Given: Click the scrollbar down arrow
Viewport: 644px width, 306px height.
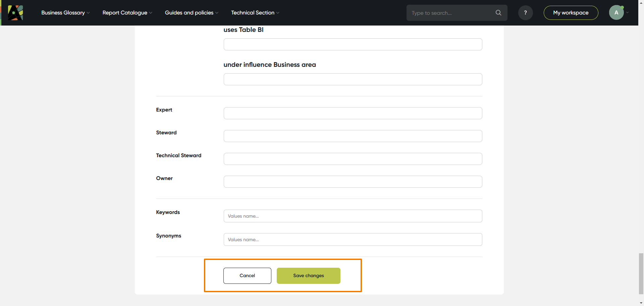Looking at the screenshot, I should pyautogui.click(x=641, y=303).
